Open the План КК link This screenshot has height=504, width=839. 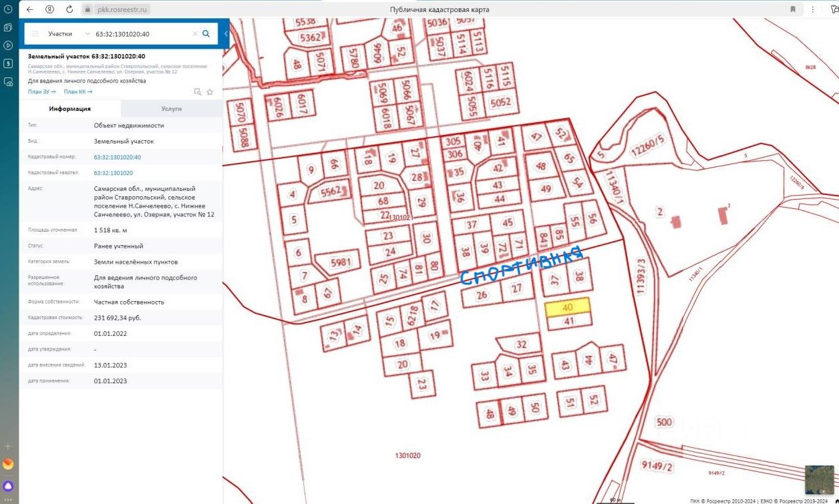78,91
